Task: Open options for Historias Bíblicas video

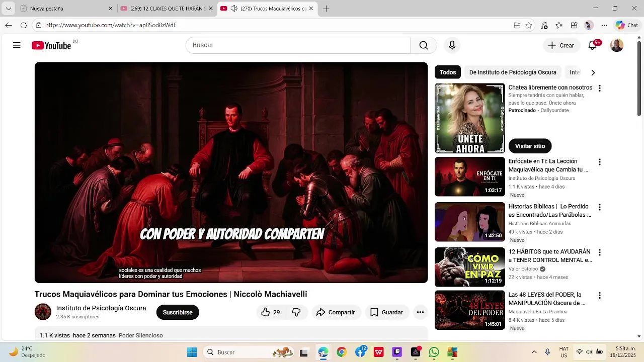Action: pos(599,207)
